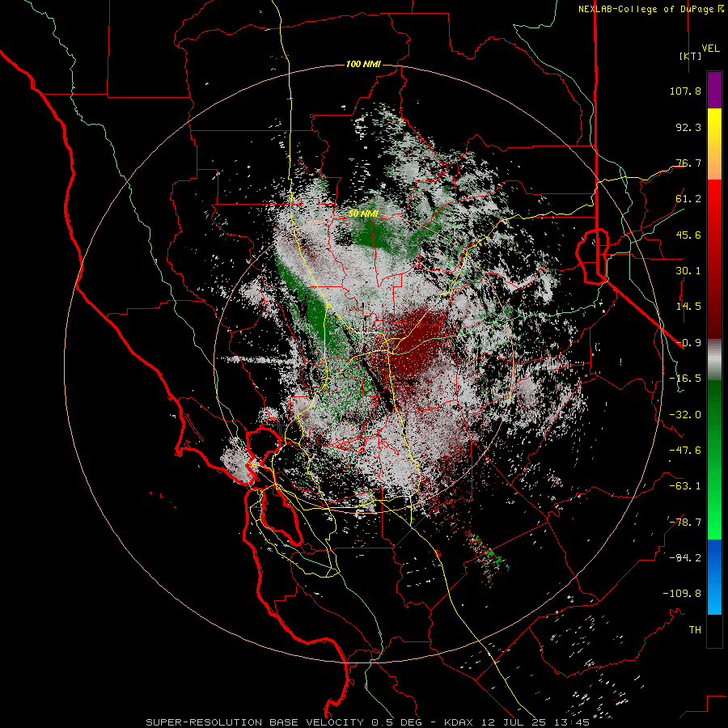Click the 50 NMI range ring label

pos(363,214)
